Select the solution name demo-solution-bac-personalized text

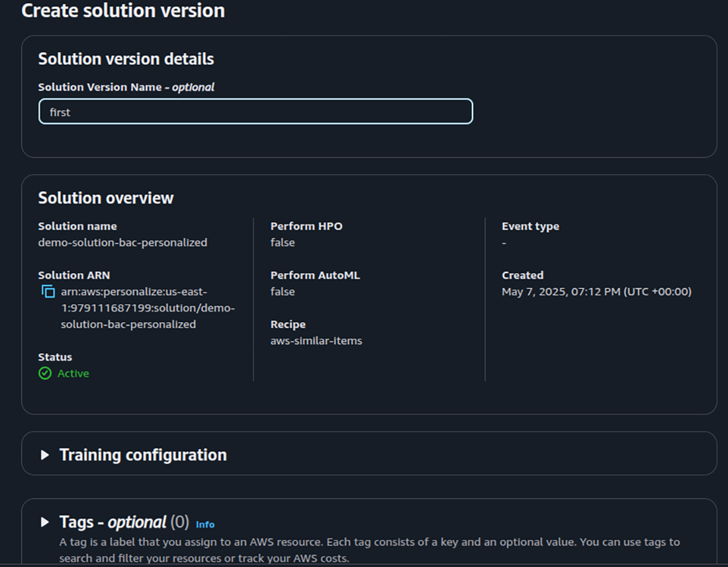(122, 242)
